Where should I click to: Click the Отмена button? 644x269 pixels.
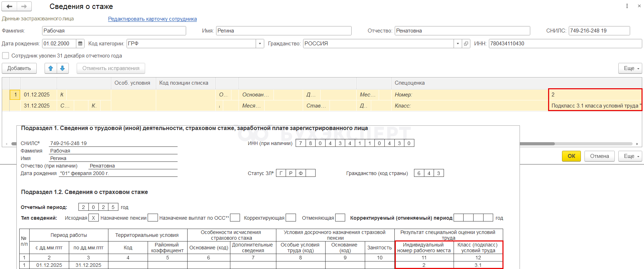point(599,156)
